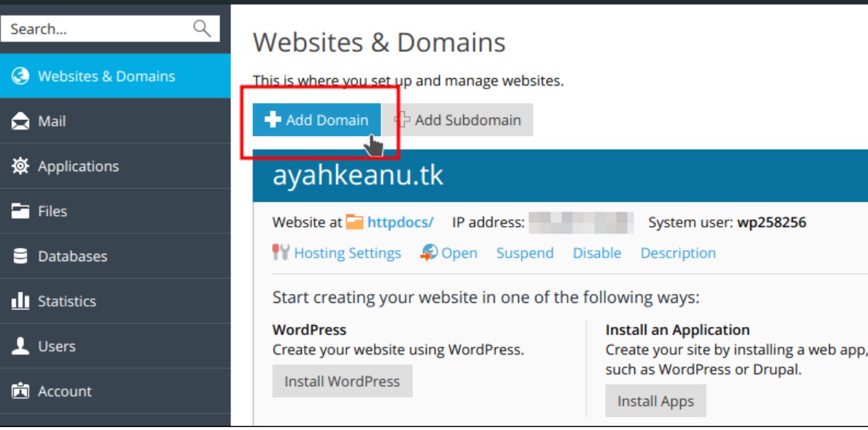Click the Install Apps button
This screenshot has width=868, height=430.
655,401
